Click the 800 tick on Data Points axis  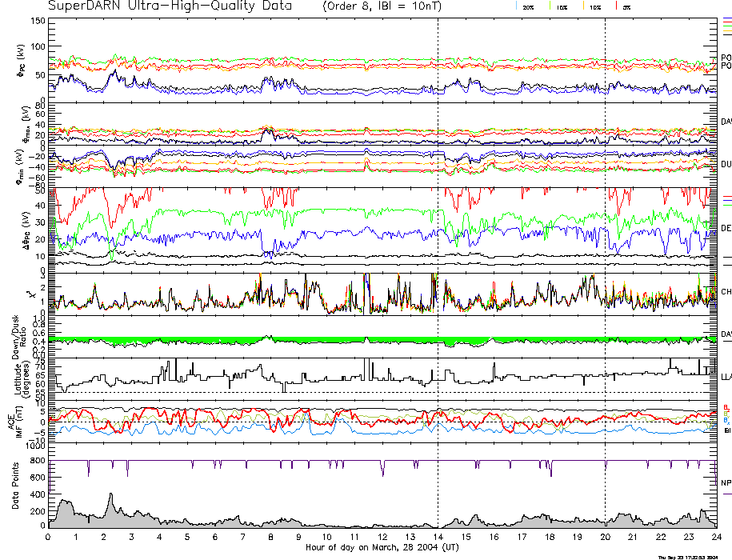[39, 461]
